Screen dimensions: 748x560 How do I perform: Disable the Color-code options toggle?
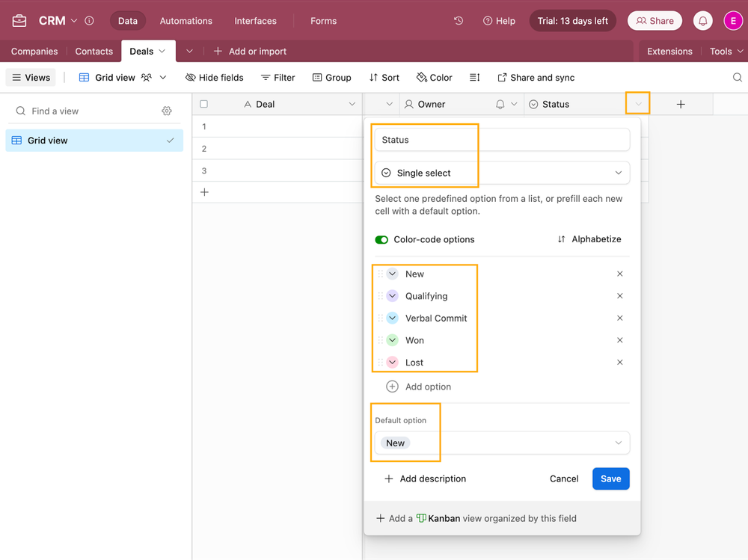(381, 239)
